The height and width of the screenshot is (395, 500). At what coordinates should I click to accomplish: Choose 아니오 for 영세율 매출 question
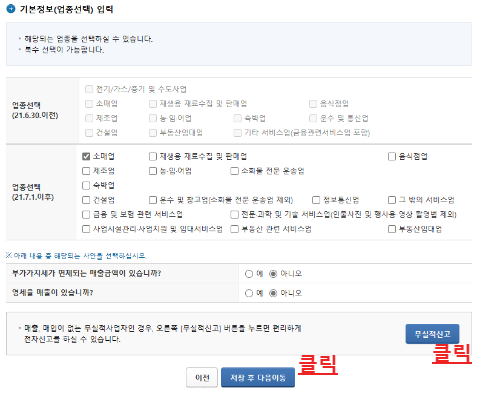pos(273,293)
